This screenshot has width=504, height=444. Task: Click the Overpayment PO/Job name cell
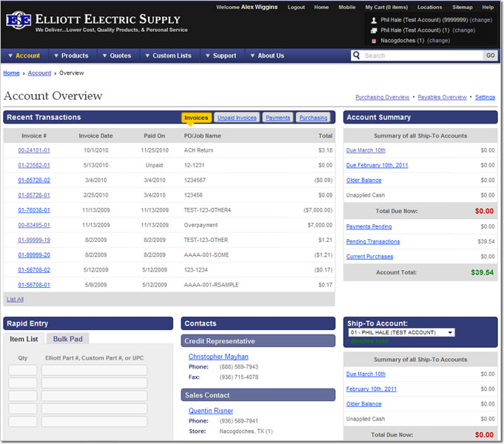pos(201,225)
